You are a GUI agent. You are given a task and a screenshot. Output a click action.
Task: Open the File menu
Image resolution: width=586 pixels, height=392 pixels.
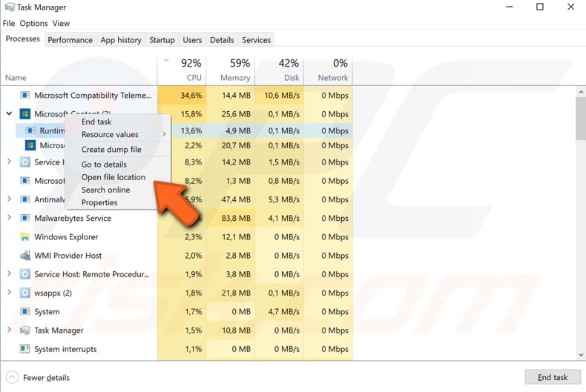coord(9,23)
